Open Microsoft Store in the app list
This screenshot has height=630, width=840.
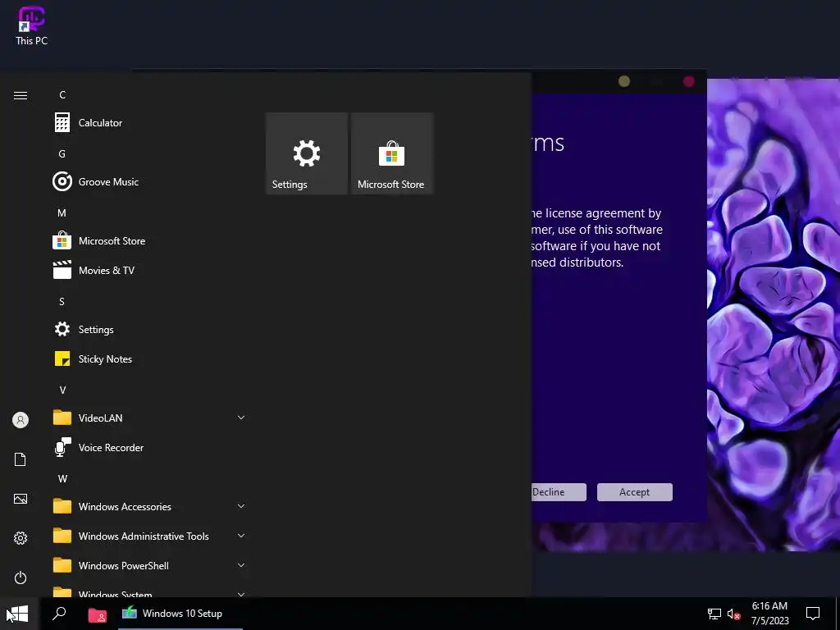click(x=150, y=241)
